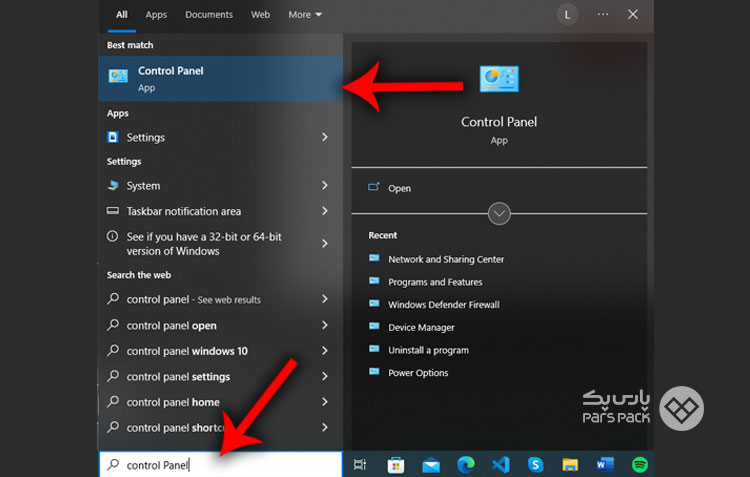Expand Taskbar notification area arrow
Image resolution: width=750 pixels, height=477 pixels.
point(325,211)
